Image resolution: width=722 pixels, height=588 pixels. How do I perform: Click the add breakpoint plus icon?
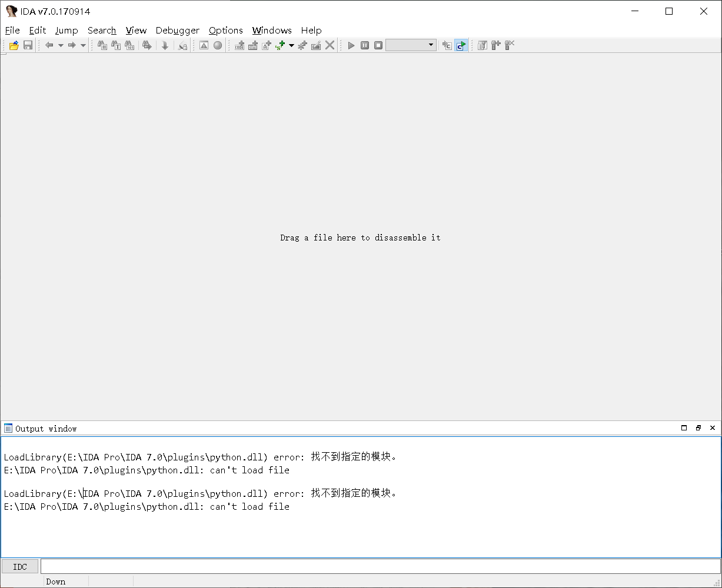(x=496, y=45)
